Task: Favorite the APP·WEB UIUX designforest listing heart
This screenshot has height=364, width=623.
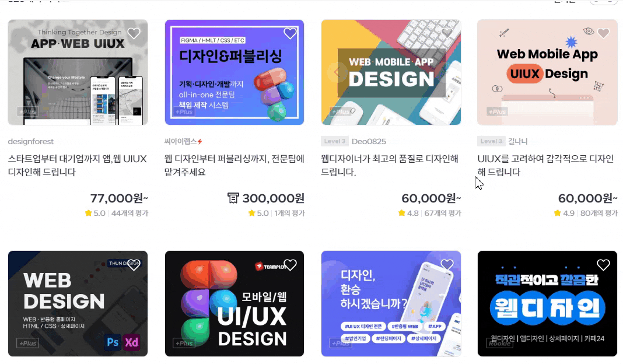Action: point(134,33)
